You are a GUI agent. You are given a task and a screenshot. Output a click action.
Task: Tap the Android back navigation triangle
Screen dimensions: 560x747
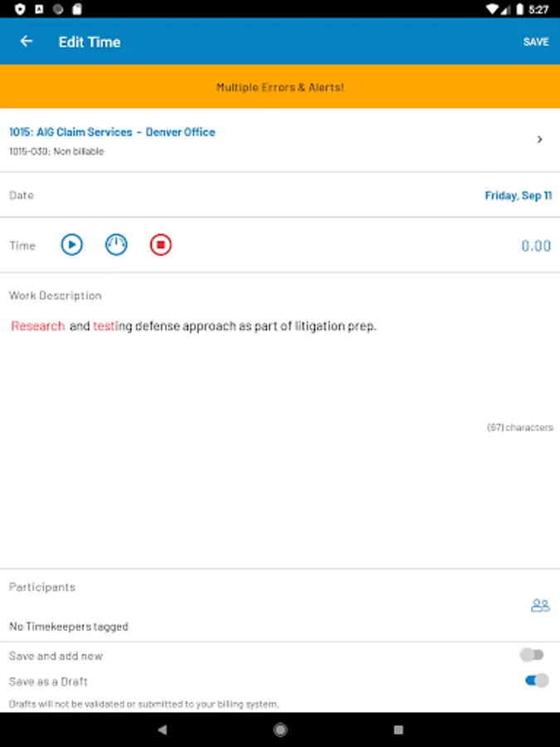[163, 730]
